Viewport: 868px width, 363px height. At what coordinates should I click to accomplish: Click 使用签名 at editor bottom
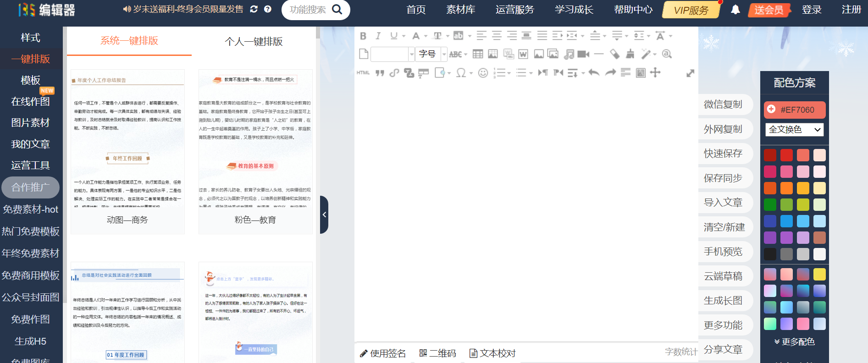(x=383, y=353)
